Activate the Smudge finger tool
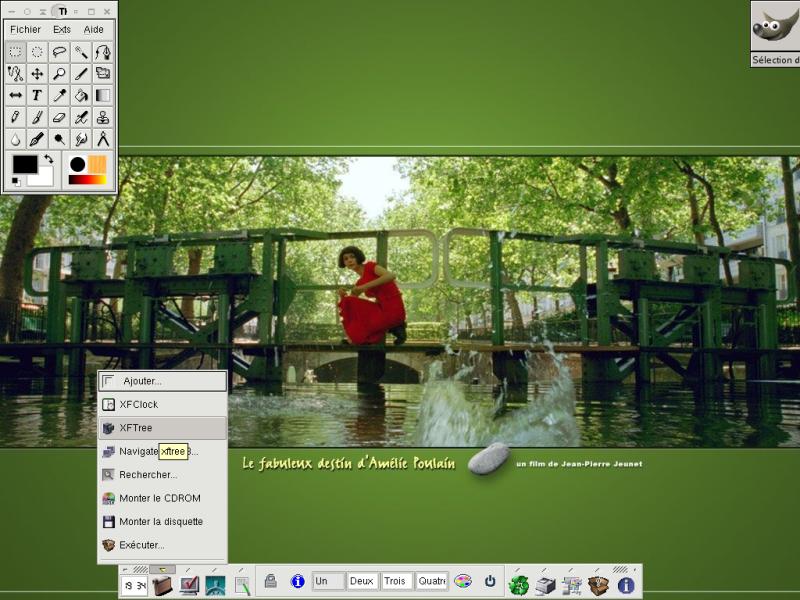The height and width of the screenshot is (600, 800). click(81, 139)
